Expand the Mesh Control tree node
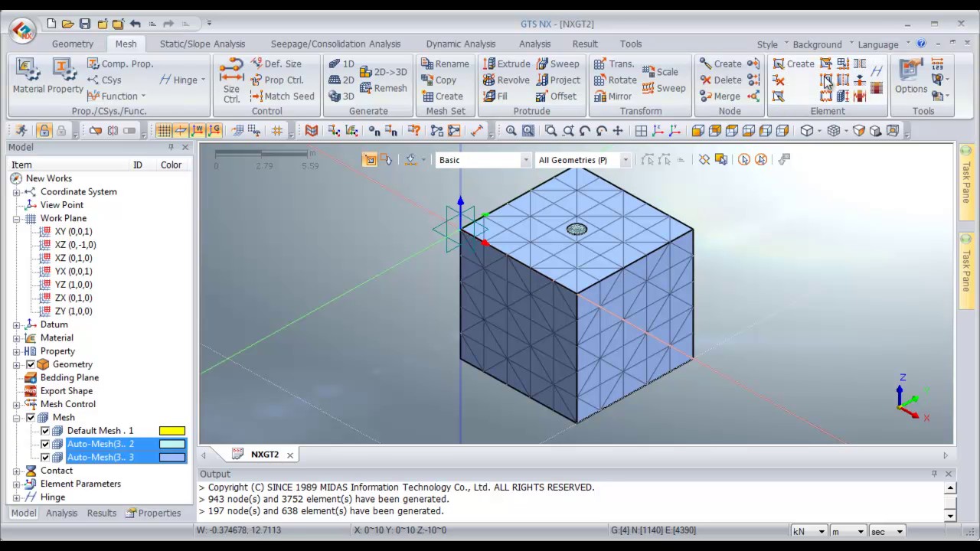 (16, 404)
